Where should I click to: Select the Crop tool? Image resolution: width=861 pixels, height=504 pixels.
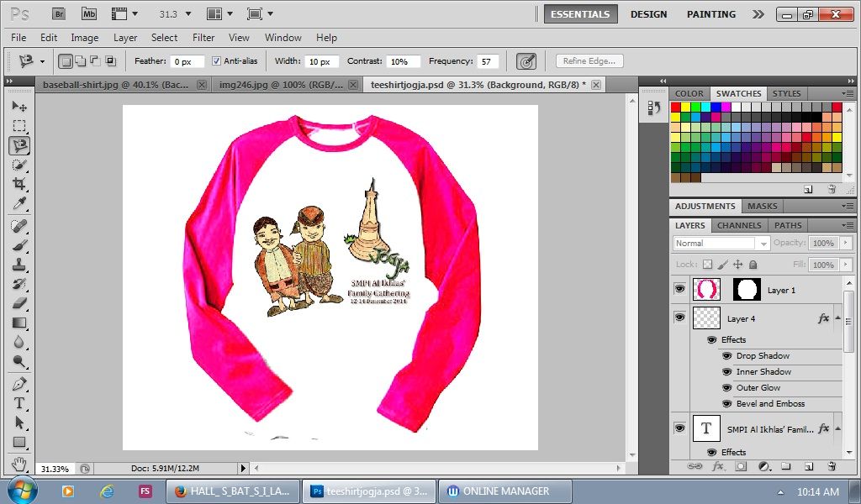(x=19, y=184)
